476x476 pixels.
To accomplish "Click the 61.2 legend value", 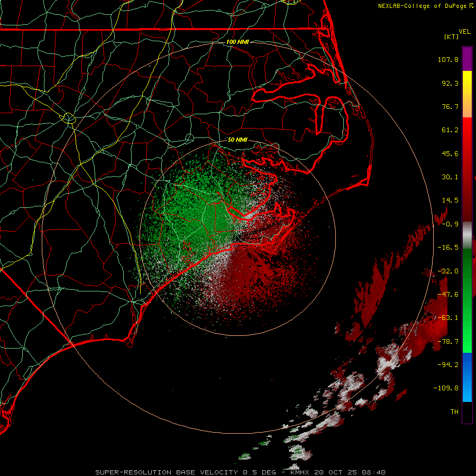I will (x=450, y=130).
